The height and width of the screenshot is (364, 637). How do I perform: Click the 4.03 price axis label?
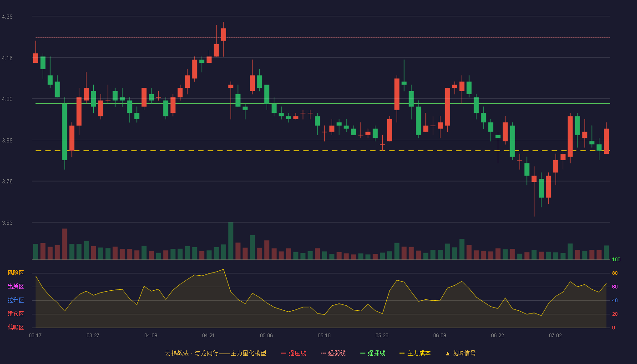(7, 99)
